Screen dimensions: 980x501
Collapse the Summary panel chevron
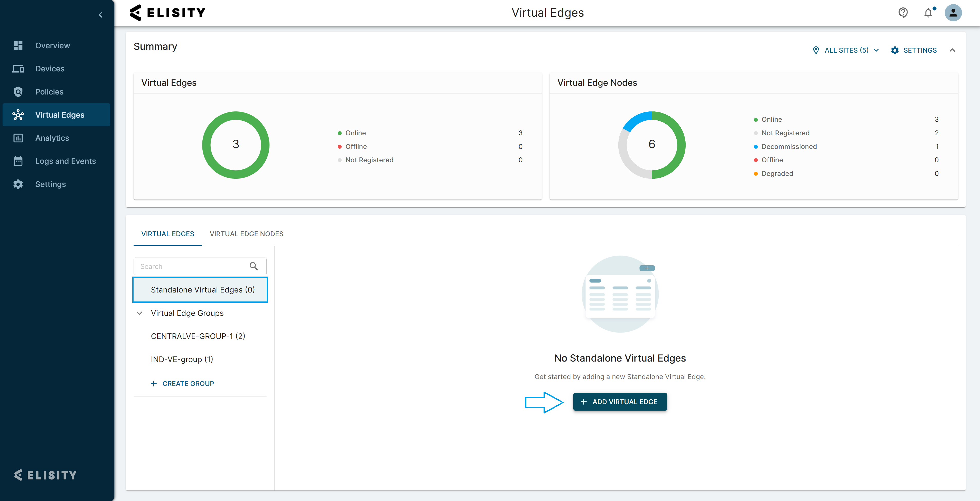[952, 50]
